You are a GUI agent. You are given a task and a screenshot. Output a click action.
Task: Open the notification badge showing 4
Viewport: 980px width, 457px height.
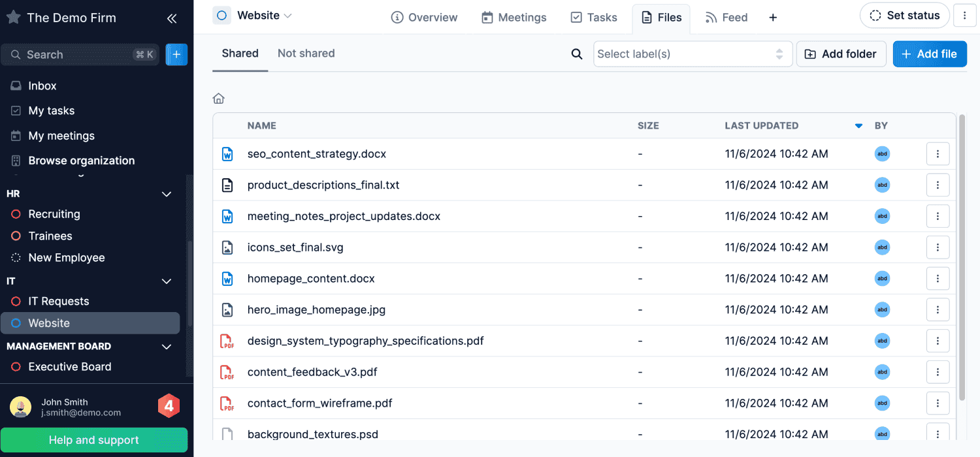[169, 406]
